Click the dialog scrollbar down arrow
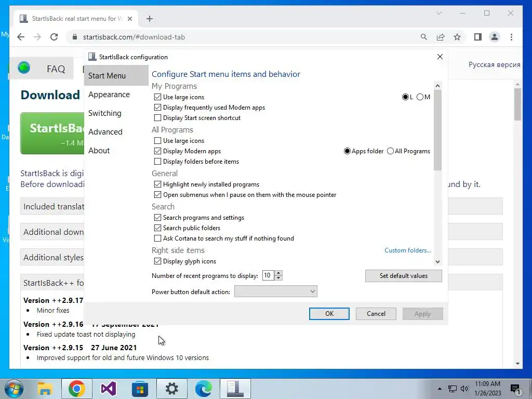The height and width of the screenshot is (399, 532). click(x=437, y=262)
